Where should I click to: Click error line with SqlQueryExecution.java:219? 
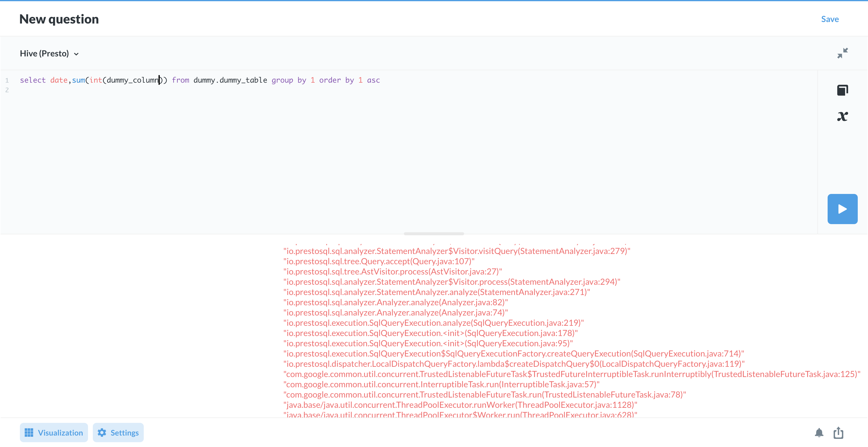[x=433, y=323]
